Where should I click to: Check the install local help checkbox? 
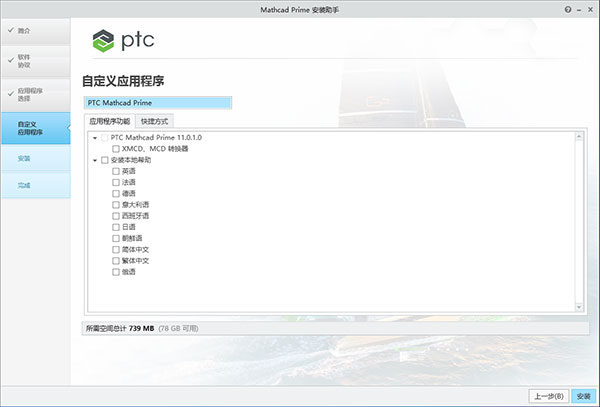pyautogui.click(x=104, y=160)
